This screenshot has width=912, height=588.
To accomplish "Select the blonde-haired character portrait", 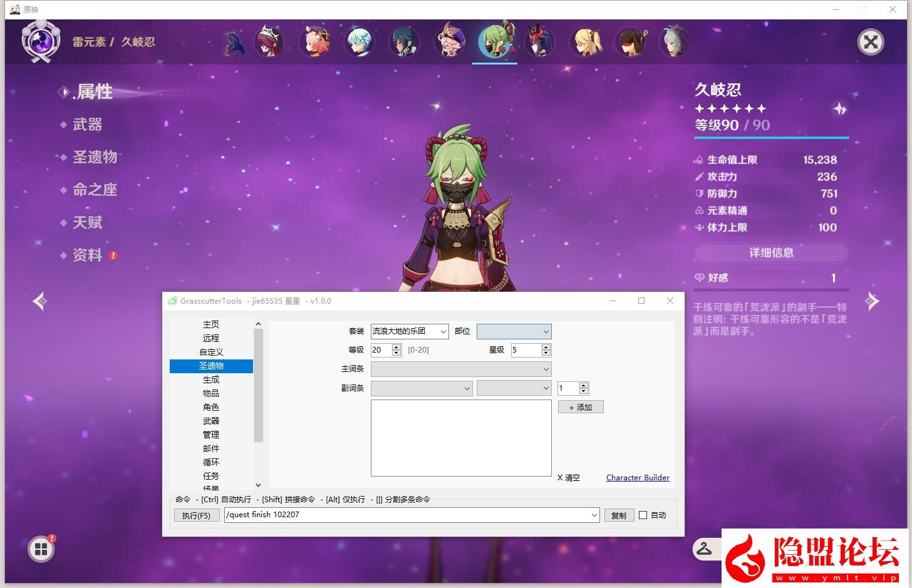I will 586,41.
